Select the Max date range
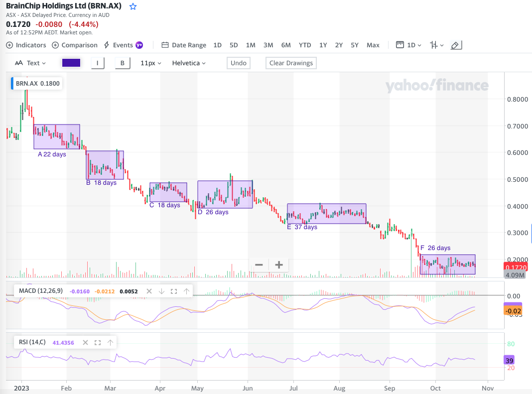The height and width of the screenshot is (394, 532). 373,45
